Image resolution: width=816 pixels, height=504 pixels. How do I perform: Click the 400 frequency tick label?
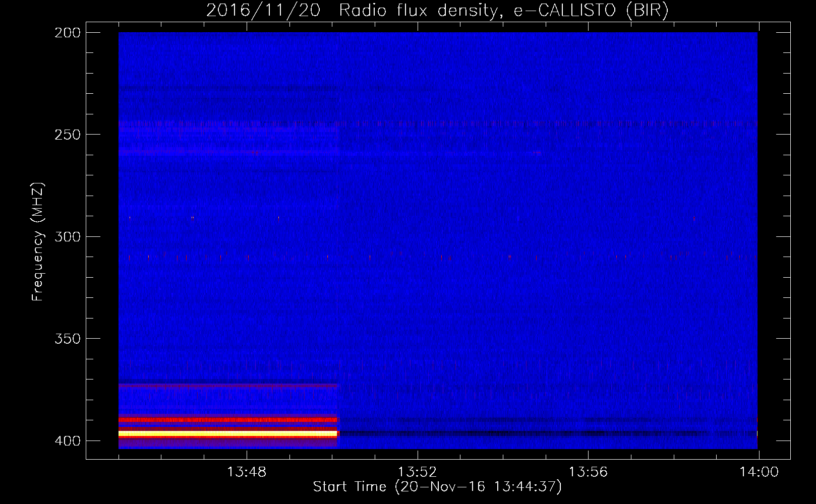(68, 440)
